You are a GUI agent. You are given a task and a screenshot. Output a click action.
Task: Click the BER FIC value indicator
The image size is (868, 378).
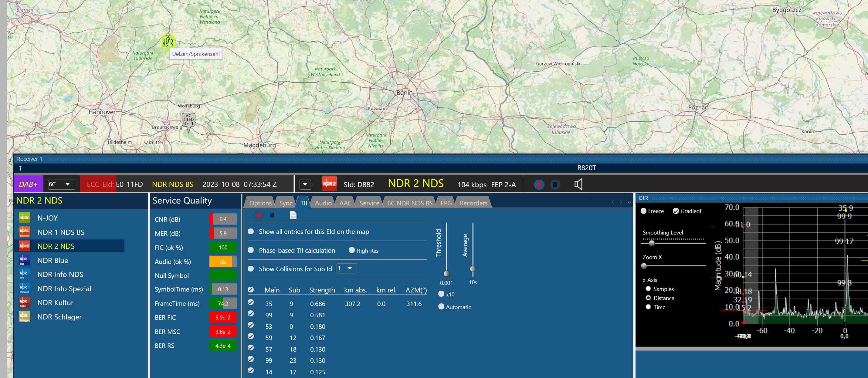coord(223,317)
